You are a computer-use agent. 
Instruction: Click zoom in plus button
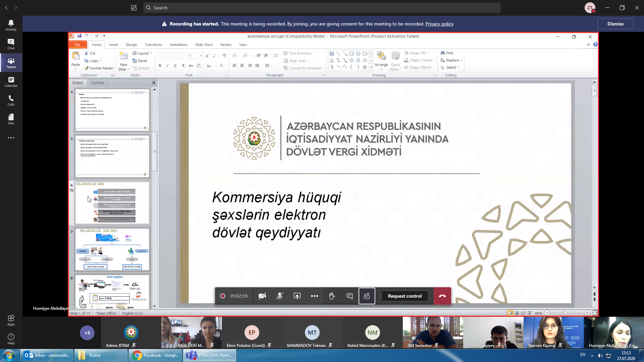pyautogui.click(x=587, y=313)
